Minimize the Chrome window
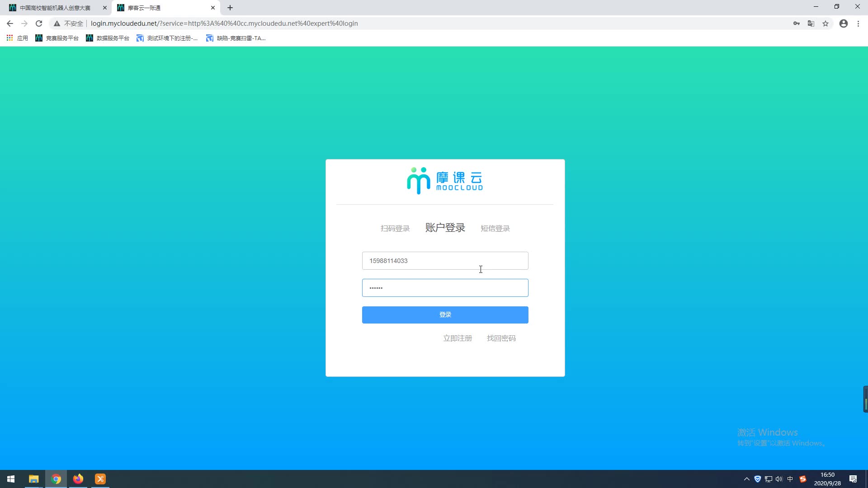This screenshot has height=488, width=868. 816,7
